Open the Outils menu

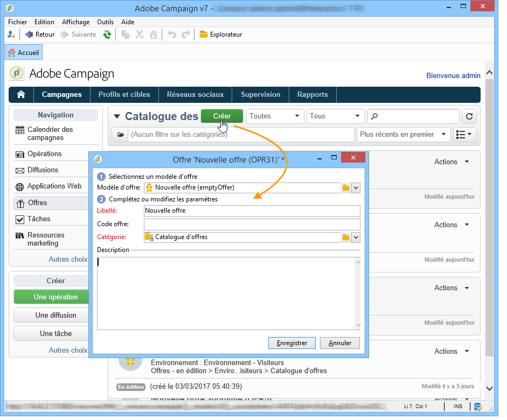click(x=106, y=22)
